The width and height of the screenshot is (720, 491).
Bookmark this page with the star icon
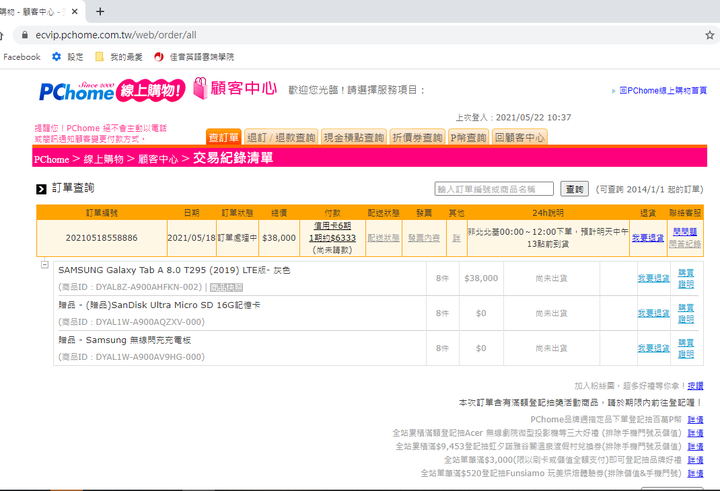[709, 35]
